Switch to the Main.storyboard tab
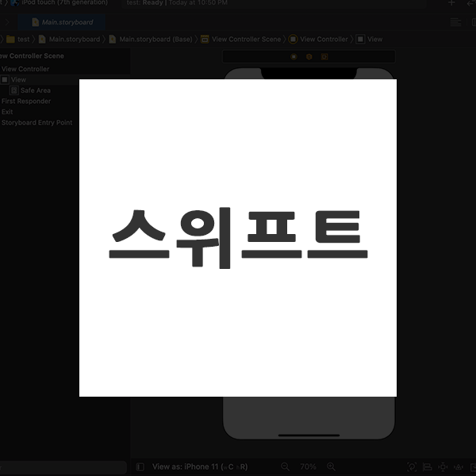This screenshot has height=476, width=476. (62, 22)
